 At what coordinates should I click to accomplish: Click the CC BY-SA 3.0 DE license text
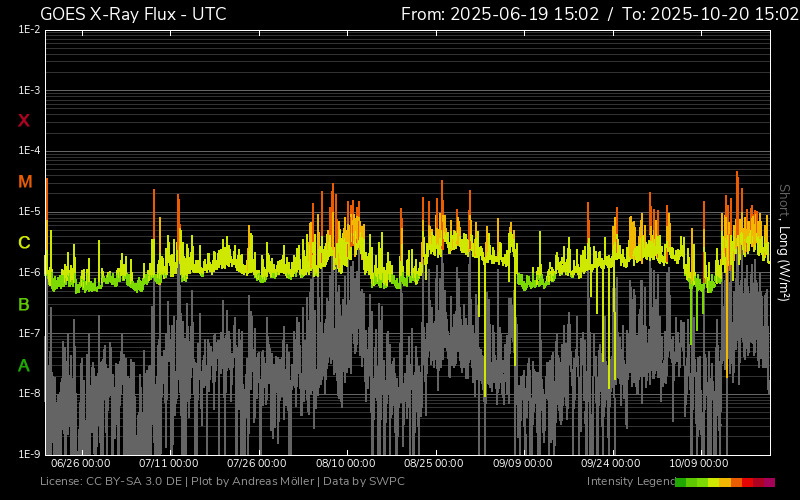[127, 482]
